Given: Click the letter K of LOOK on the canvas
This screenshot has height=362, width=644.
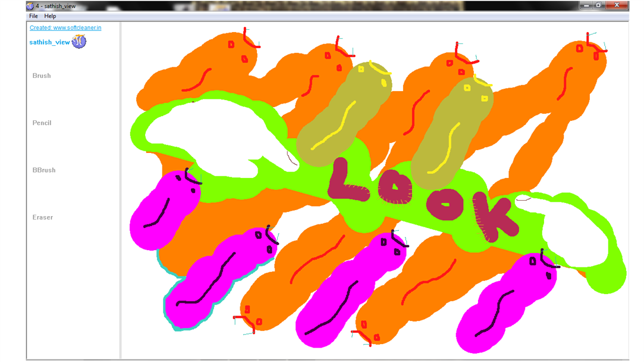Looking at the screenshot, I should click(493, 216).
